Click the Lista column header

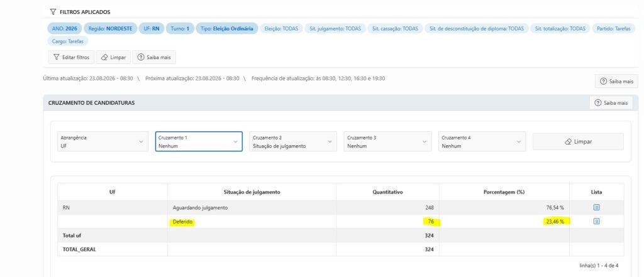(x=596, y=192)
